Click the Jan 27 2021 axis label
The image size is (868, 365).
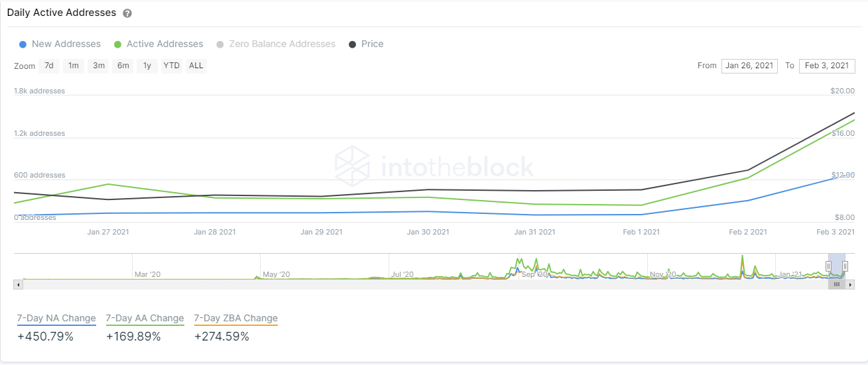coord(108,232)
